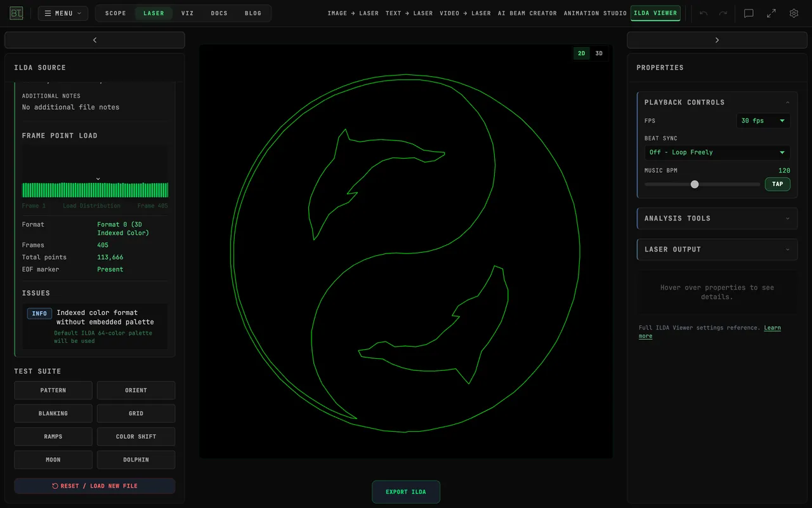
Task: Open AI Beam Creator
Action: click(527, 13)
